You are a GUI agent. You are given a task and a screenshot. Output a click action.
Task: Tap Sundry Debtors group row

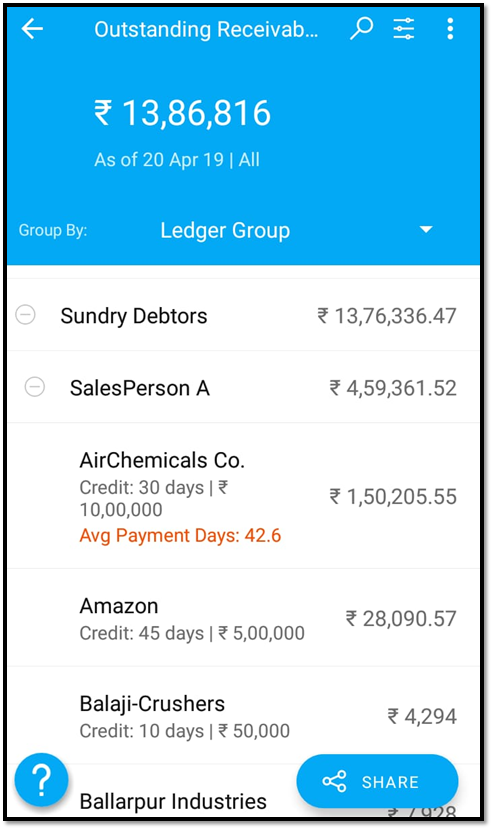(x=244, y=315)
